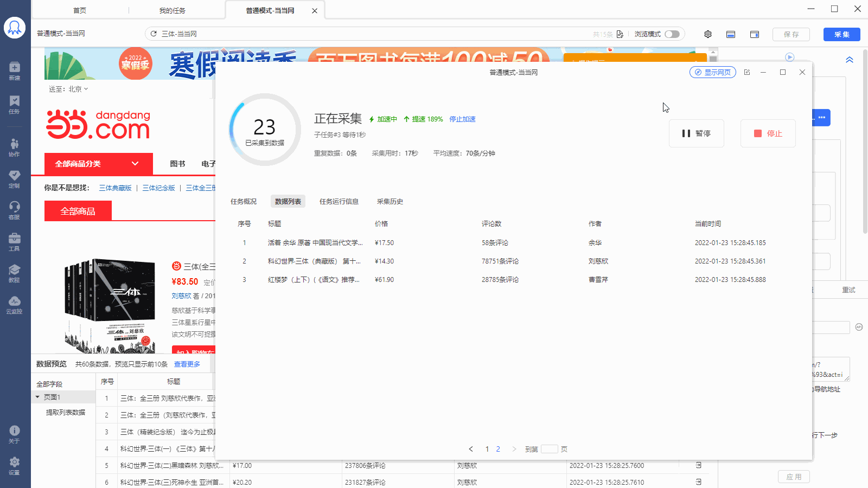The height and width of the screenshot is (488, 868).
Task: Click the 图书 navigation item
Action: click(x=177, y=164)
